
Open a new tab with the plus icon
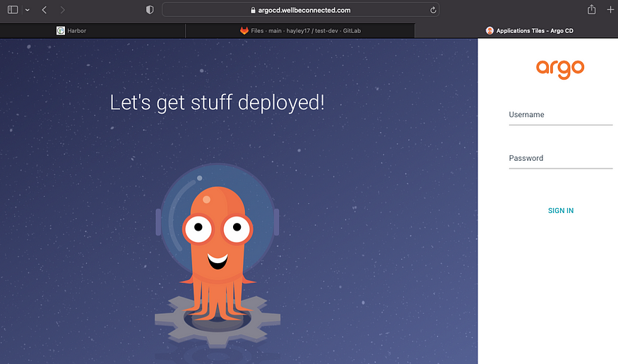coord(610,10)
